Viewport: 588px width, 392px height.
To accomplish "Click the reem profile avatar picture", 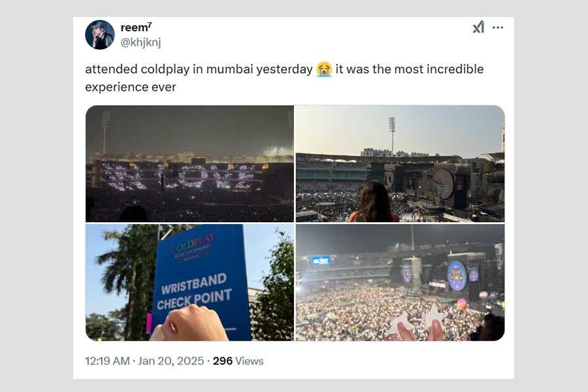I will tap(99, 35).
